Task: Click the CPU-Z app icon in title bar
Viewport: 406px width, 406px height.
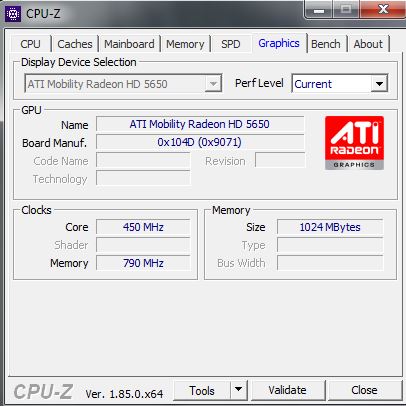Action: 13,14
